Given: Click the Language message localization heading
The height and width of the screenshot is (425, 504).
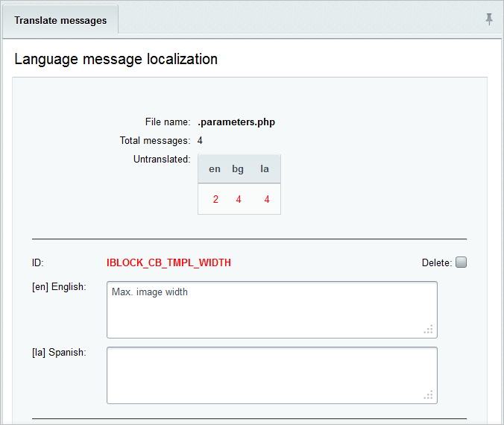Looking at the screenshot, I should [x=116, y=59].
